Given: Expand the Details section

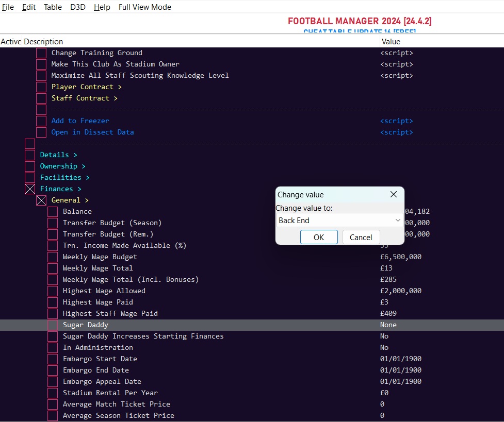Looking at the screenshot, I should click(58, 155).
